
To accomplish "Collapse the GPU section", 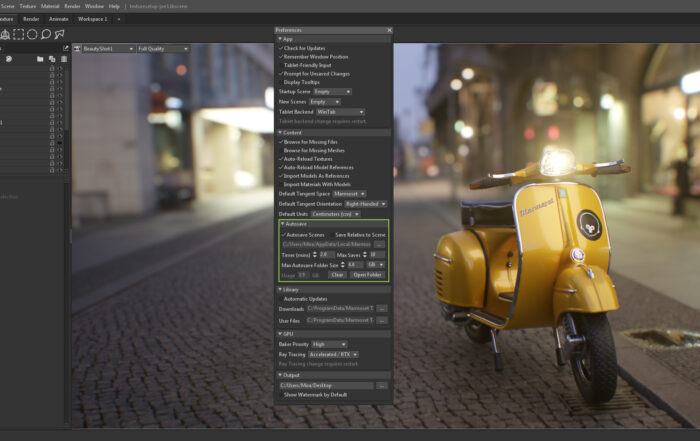I will coord(280,334).
